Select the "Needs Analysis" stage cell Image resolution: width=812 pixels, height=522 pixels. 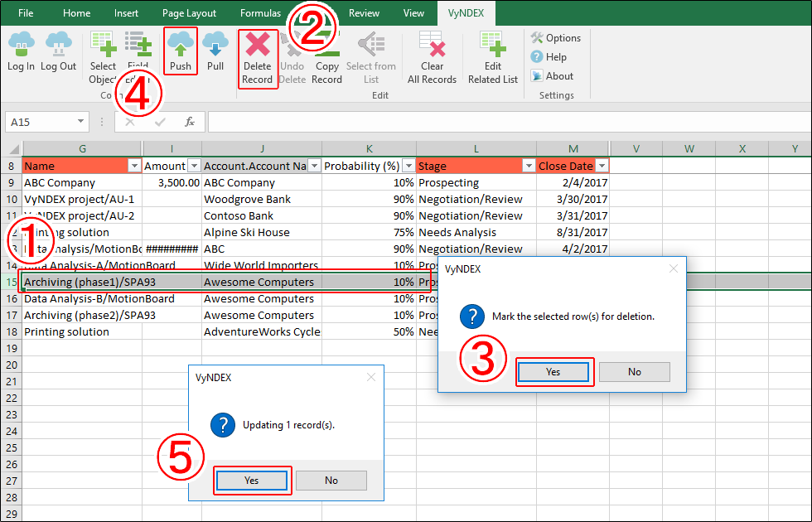[476, 233]
